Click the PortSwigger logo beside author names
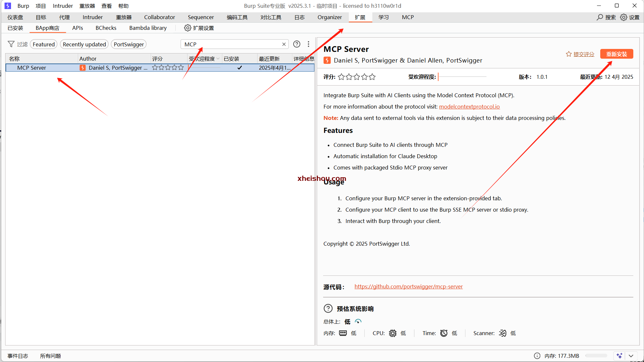The image size is (644, 362). (327, 60)
